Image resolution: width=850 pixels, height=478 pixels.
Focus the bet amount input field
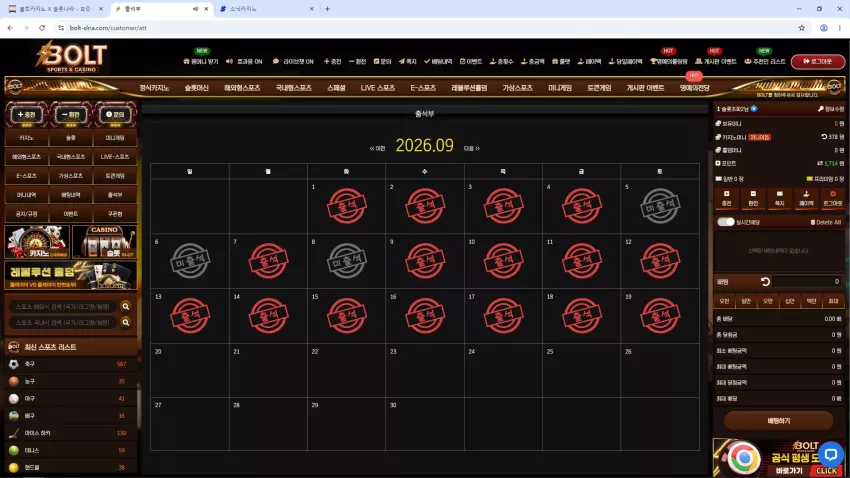click(808, 282)
